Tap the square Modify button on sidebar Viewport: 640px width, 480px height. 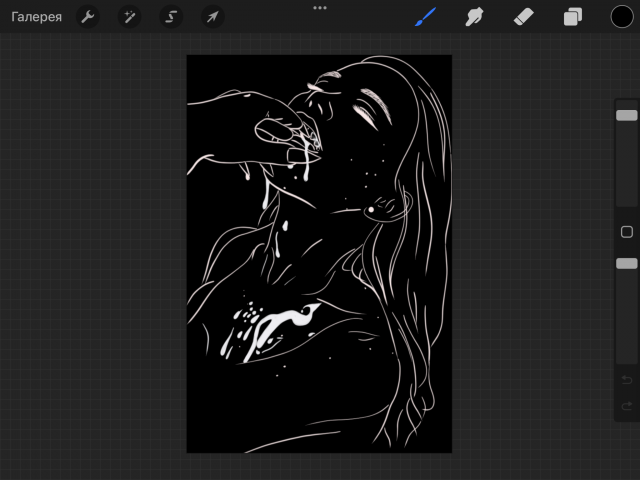point(627,232)
